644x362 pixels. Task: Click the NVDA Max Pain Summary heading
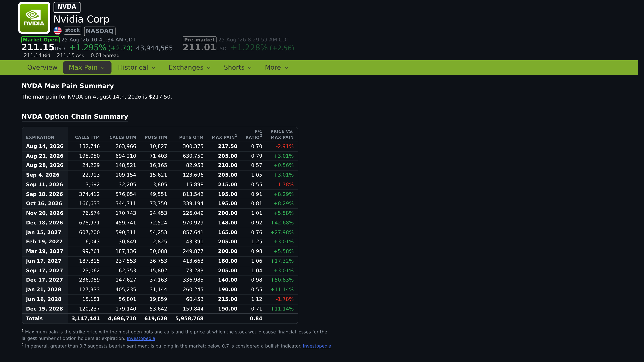click(x=68, y=86)
